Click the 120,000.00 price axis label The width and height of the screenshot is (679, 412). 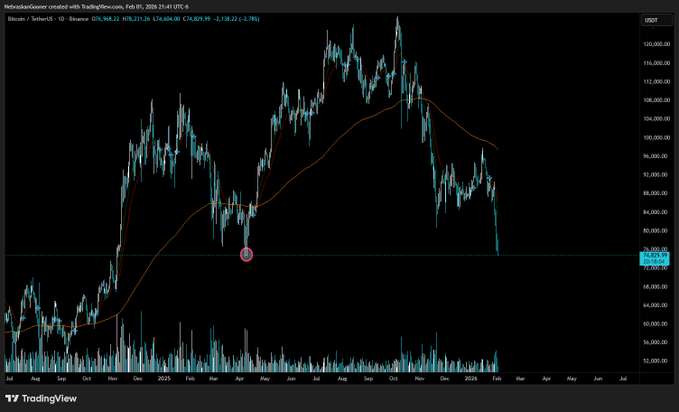coord(656,44)
